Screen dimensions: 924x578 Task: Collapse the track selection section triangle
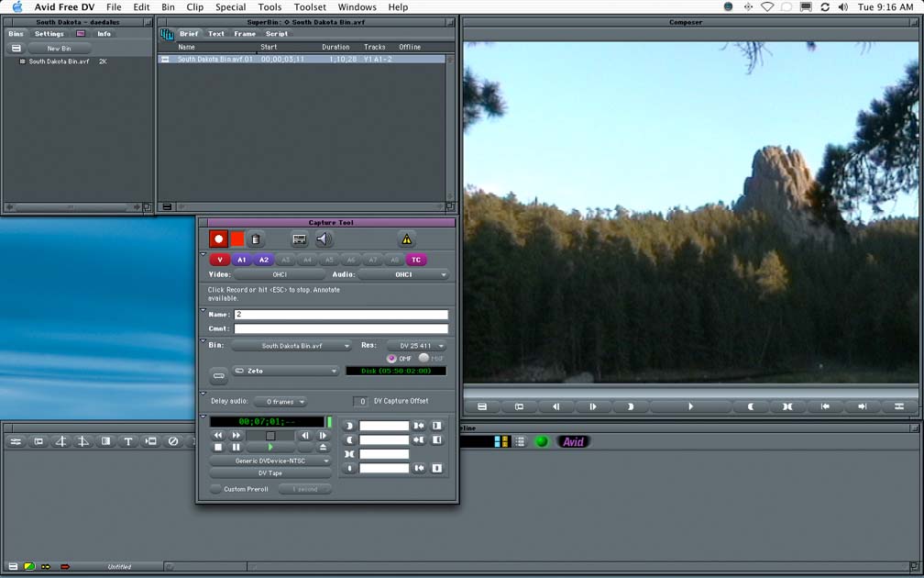(x=203, y=254)
